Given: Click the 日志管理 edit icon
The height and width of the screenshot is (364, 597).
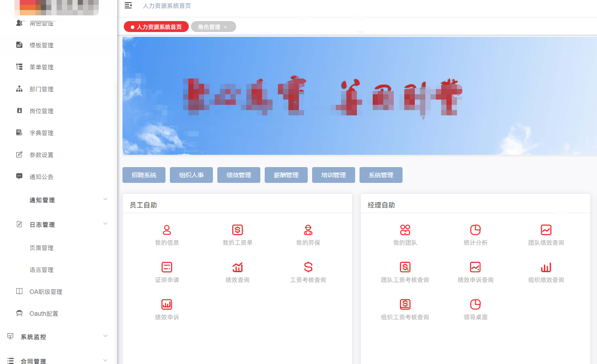Looking at the screenshot, I should point(19,224).
